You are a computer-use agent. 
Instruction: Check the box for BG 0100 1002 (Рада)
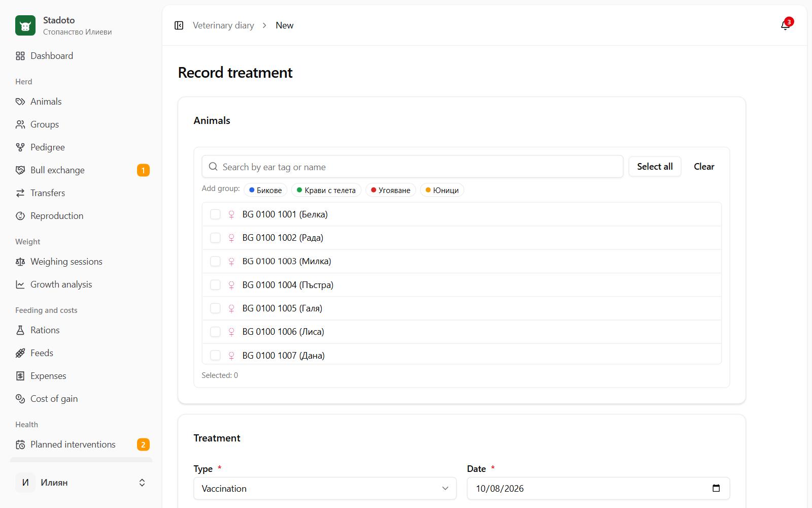[x=215, y=238]
